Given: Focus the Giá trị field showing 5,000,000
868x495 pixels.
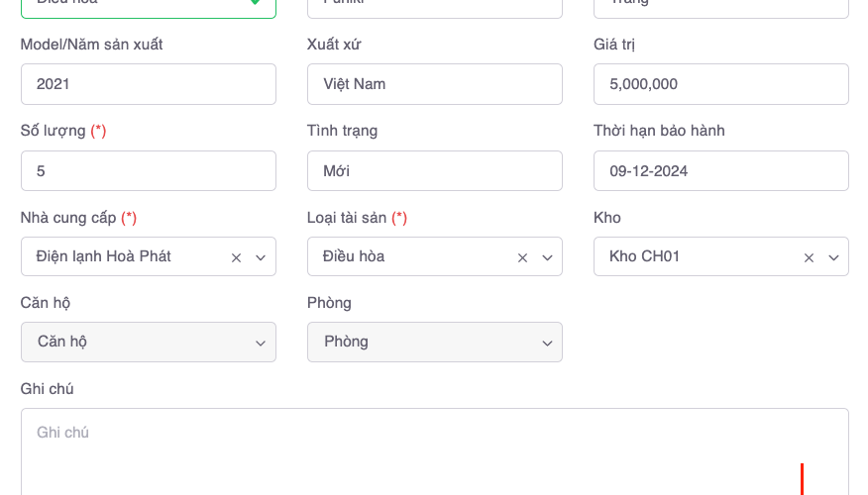Looking at the screenshot, I should (720, 84).
